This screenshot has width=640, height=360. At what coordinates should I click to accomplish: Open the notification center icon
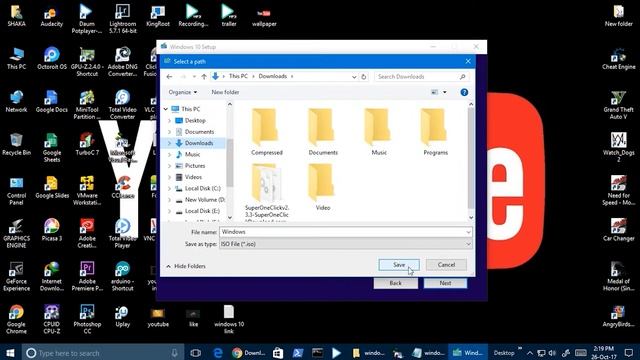click(x=629, y=353)
